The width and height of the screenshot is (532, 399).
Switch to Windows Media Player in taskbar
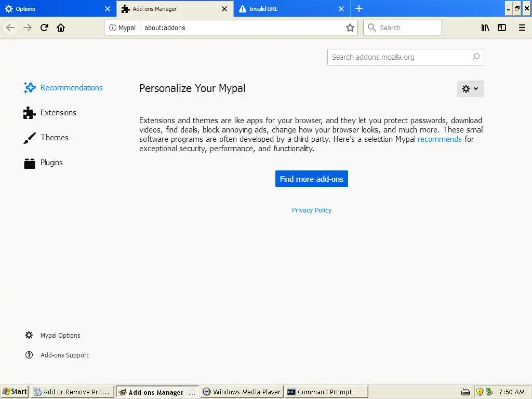point(242,392)
